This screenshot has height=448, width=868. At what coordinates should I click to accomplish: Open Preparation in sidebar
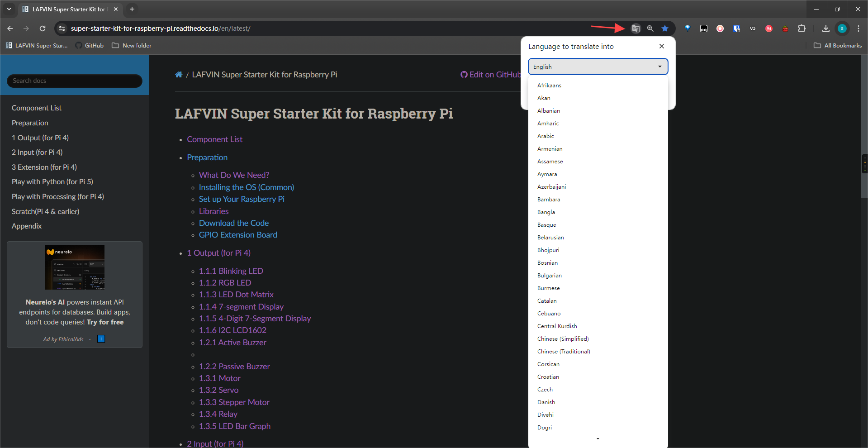click(30, 123)
